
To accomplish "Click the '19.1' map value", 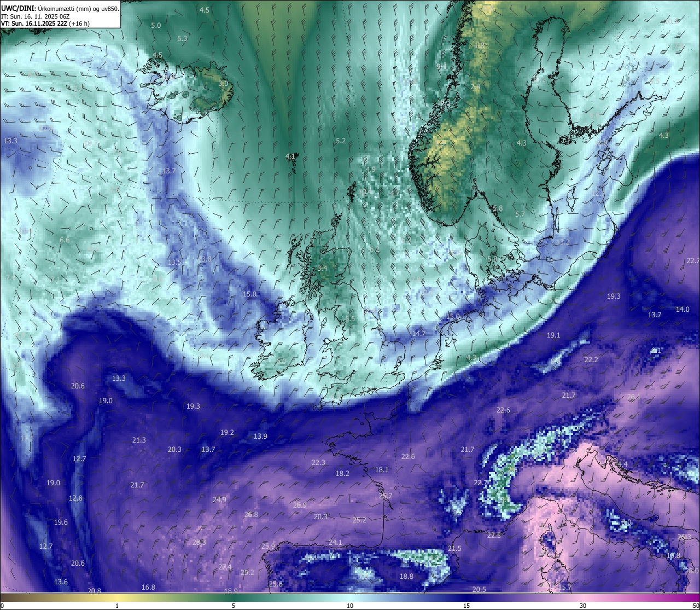I will pos(553,335).
